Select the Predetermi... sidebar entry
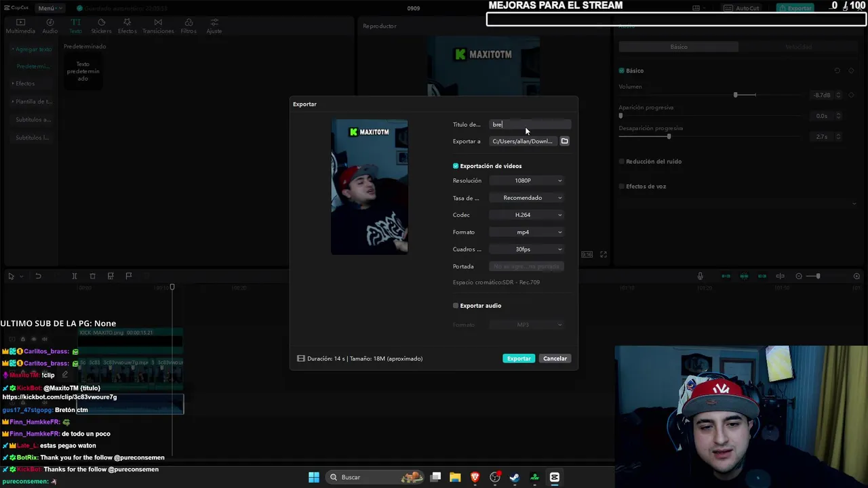Screen dimensions: 868x488 click(33, 66)
